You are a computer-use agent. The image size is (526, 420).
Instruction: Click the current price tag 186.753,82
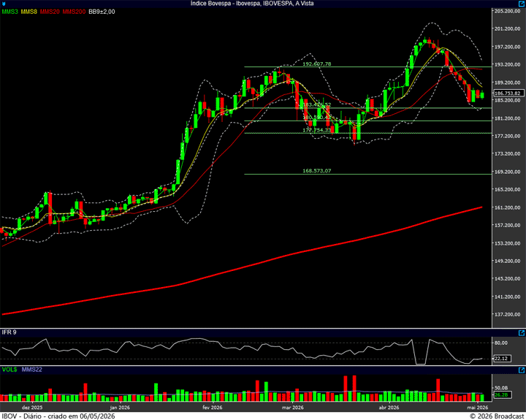click(508, 93)
